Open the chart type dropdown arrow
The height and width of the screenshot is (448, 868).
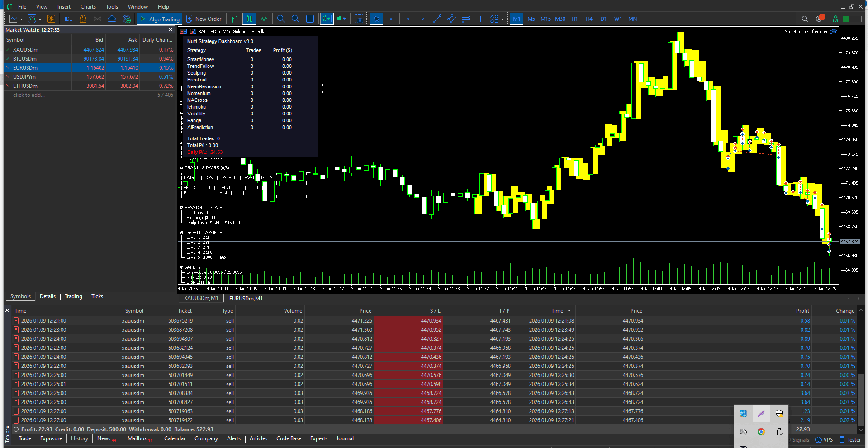(21, 19)
